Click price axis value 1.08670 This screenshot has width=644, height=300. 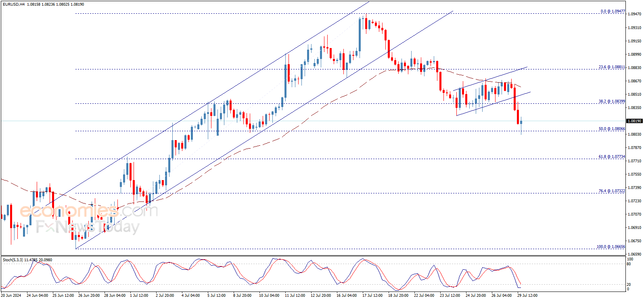pos(635,81)
